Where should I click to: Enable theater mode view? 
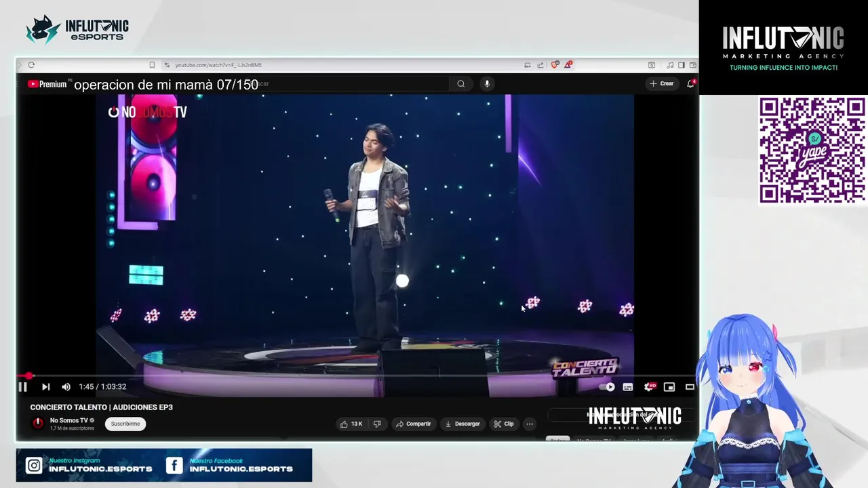[690, 387]
